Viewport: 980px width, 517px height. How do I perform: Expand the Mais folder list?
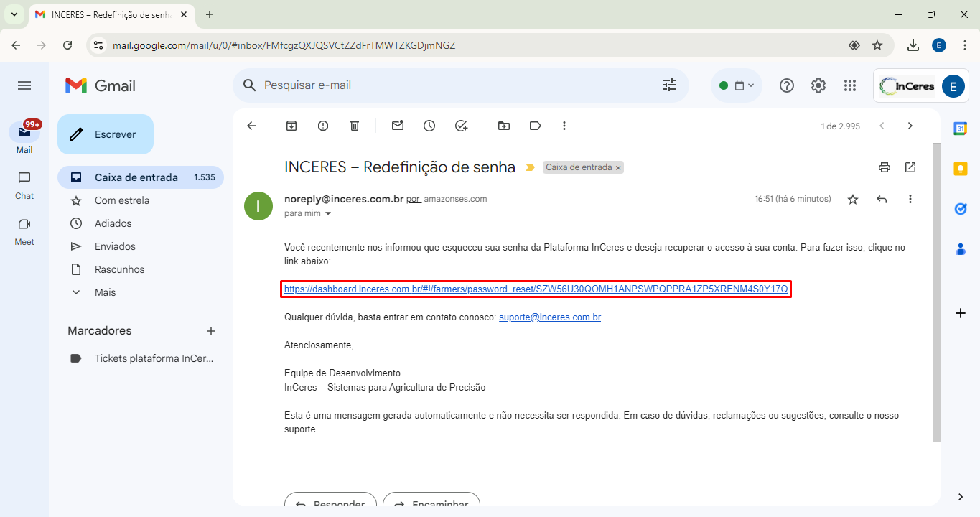[140, 292]
